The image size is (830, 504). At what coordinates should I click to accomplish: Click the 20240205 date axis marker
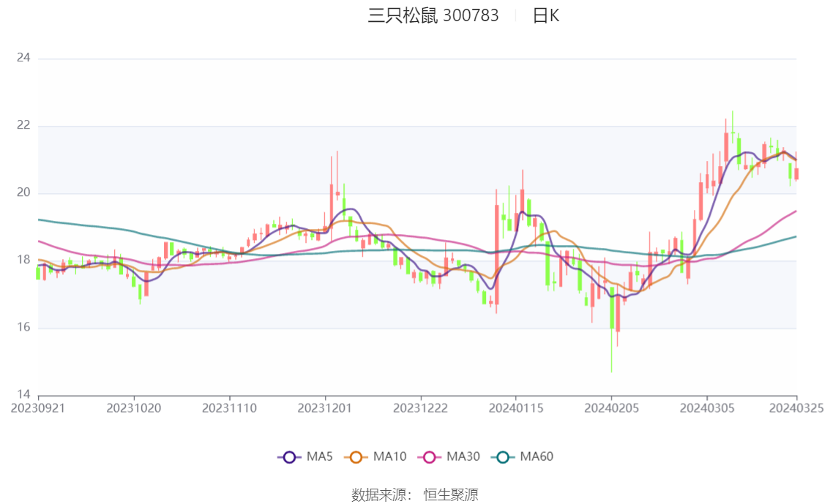(x=611, y=408)
